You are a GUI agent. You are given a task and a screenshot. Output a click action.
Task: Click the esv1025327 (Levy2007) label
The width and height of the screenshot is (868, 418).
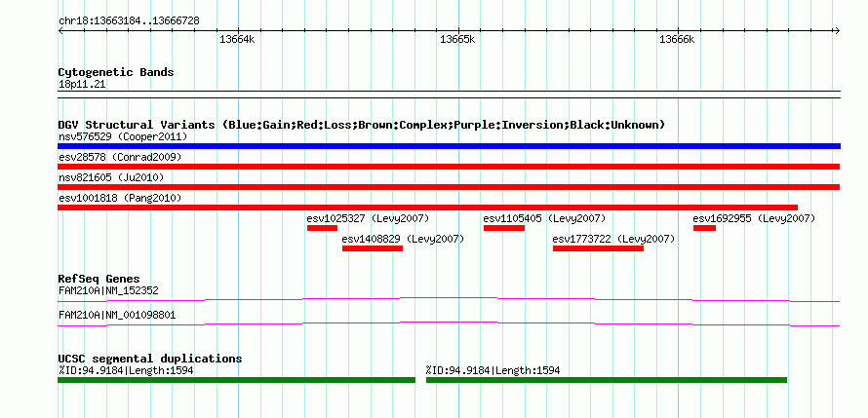tap(368, 218)
